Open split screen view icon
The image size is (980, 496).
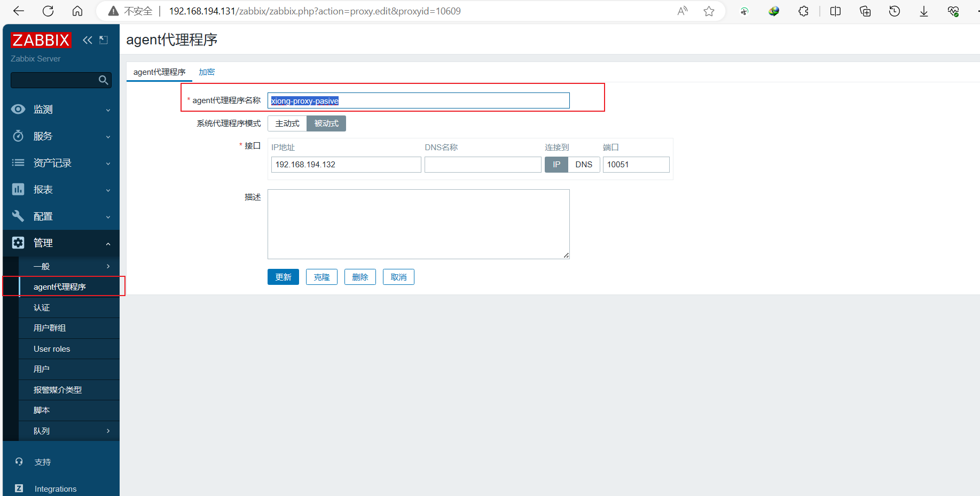pos(836,11)
